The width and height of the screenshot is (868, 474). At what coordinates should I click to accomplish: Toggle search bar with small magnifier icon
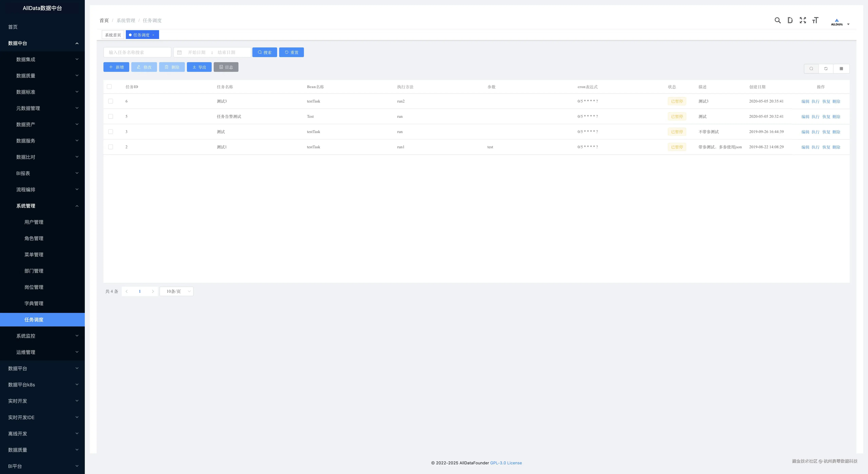point(811,69)
